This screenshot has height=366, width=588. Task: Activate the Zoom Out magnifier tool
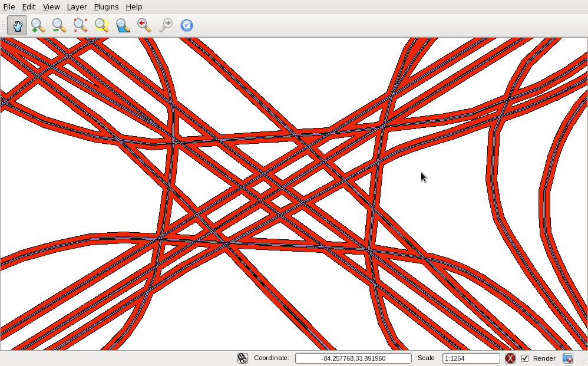coord(59,25)
